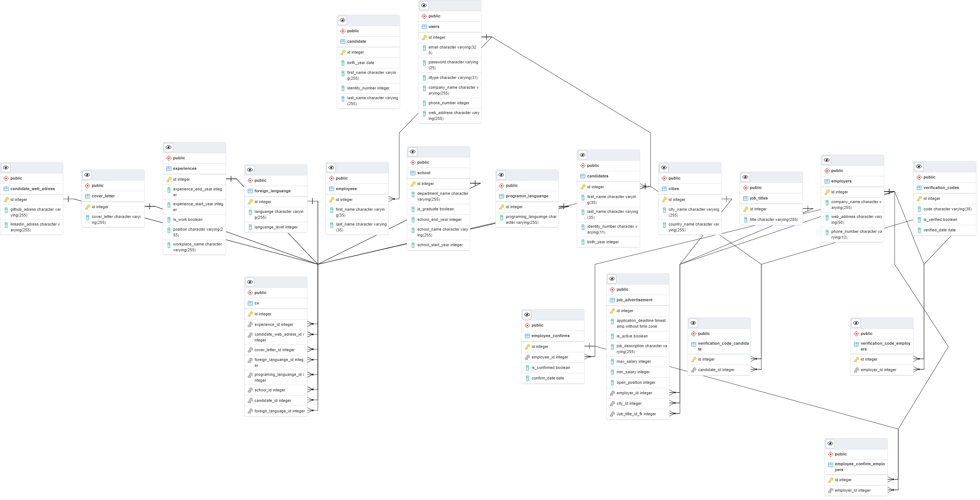Select the is_active boolean row in job_advertisement

point(638,336)
